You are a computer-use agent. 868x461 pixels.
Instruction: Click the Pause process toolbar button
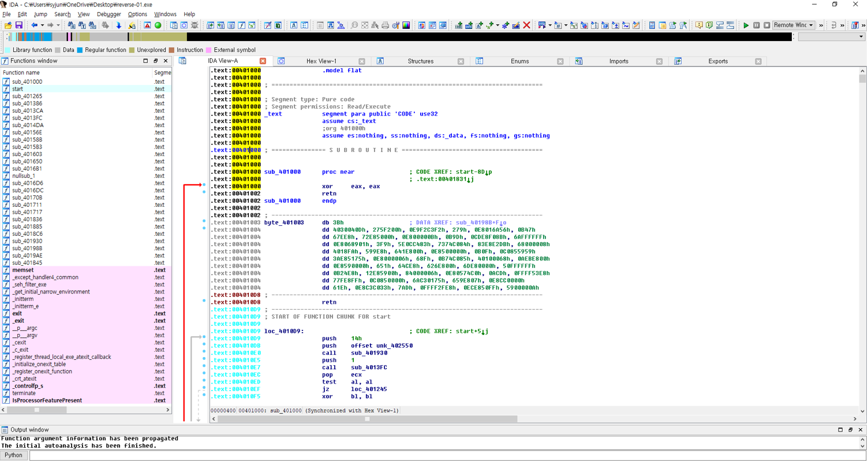pyautogui.click(x=756, y=25)
